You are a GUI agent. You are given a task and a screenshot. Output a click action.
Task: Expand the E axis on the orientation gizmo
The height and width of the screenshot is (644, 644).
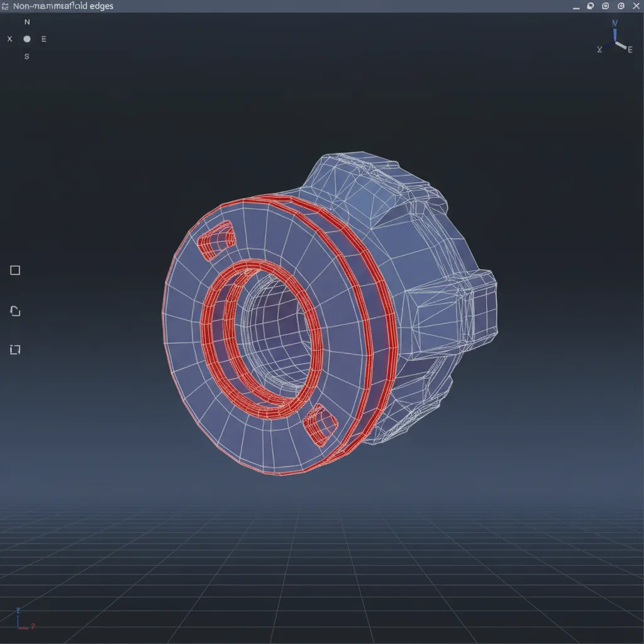coord(629,50)
